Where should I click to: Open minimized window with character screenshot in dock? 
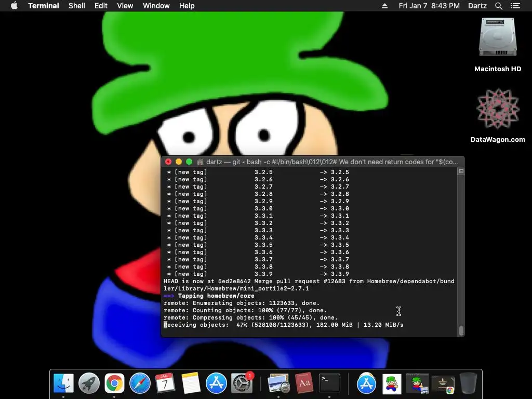(x=417, y=384)
